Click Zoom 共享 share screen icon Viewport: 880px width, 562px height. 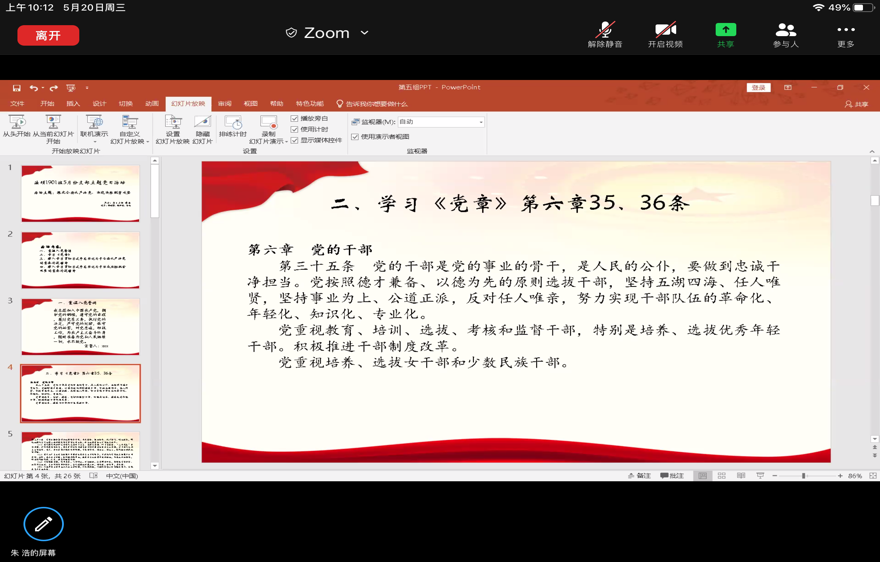click(725, 30)
